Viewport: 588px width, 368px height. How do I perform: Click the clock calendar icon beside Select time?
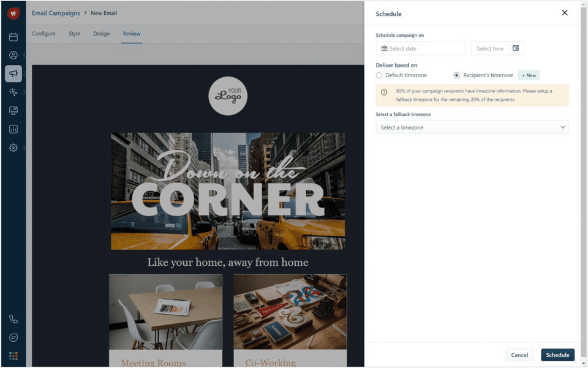(516, 48)
